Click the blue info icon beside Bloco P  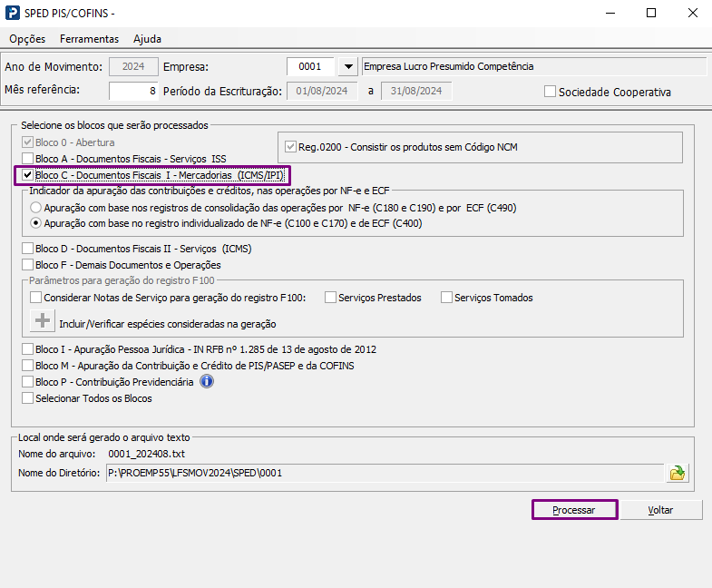coord(206,382)
